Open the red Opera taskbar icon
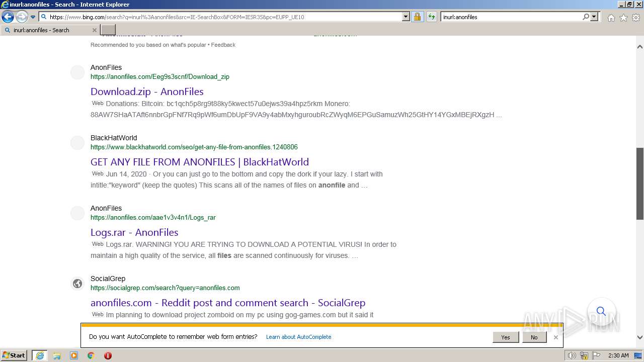 pyautogui.click(x=108, y=355)
